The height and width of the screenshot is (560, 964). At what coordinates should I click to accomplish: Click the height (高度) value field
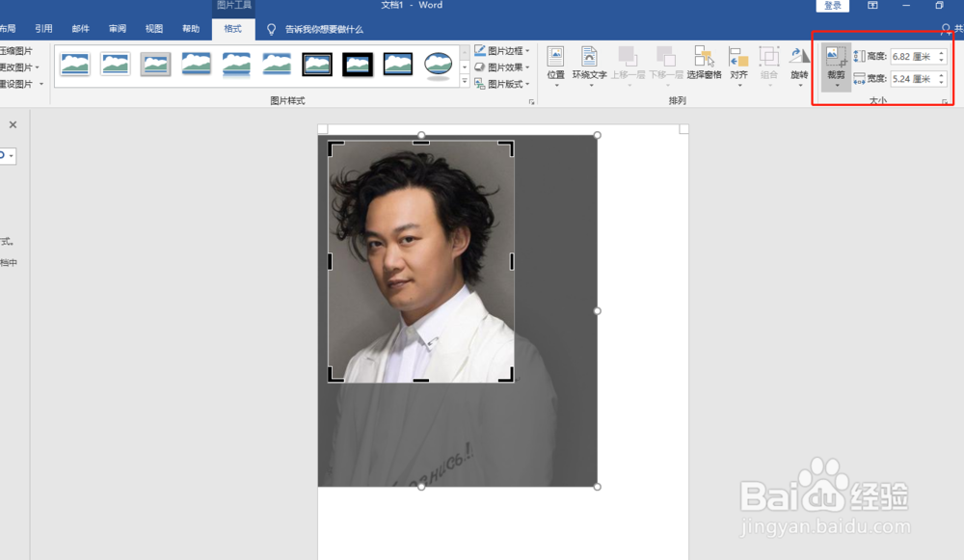click(x=913, y=57)
